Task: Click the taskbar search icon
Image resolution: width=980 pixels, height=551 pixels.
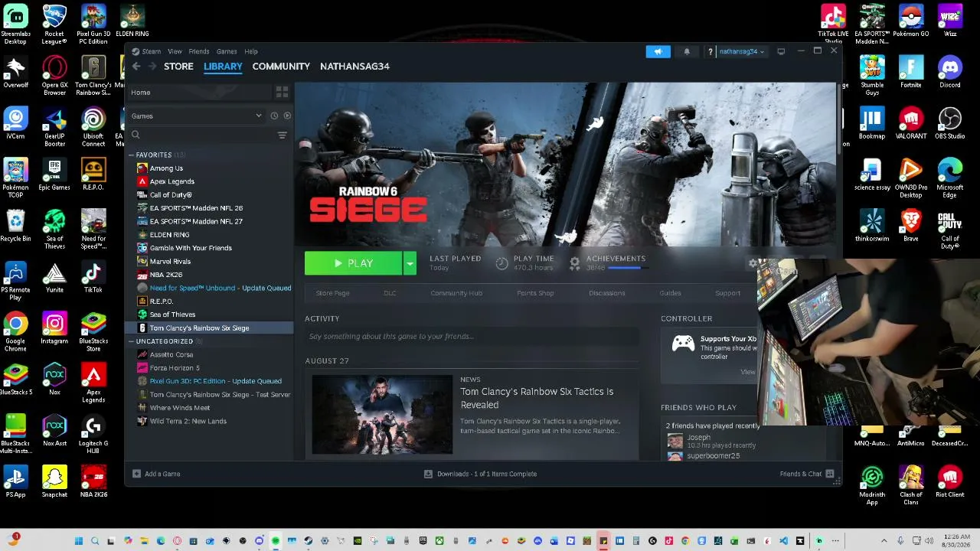Action: click(95, 541)
